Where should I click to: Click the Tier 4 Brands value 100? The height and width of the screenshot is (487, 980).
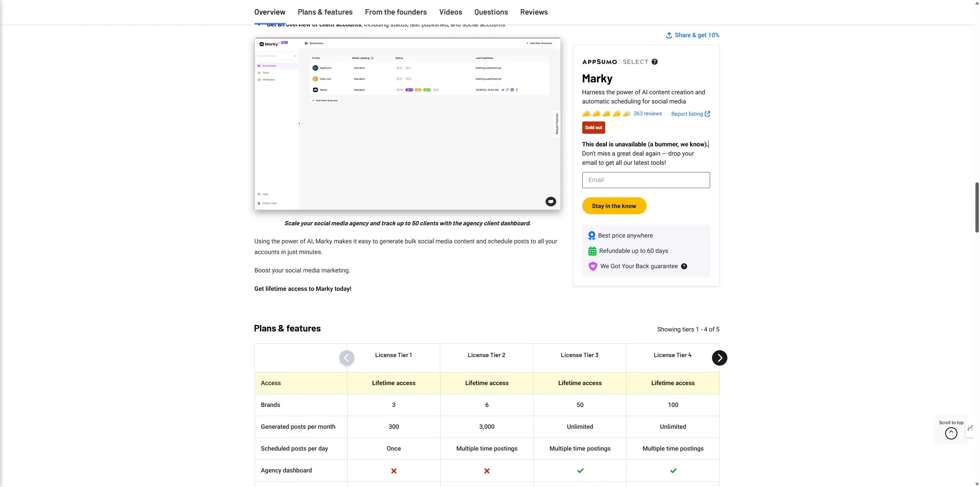click(x=673, y=405)
